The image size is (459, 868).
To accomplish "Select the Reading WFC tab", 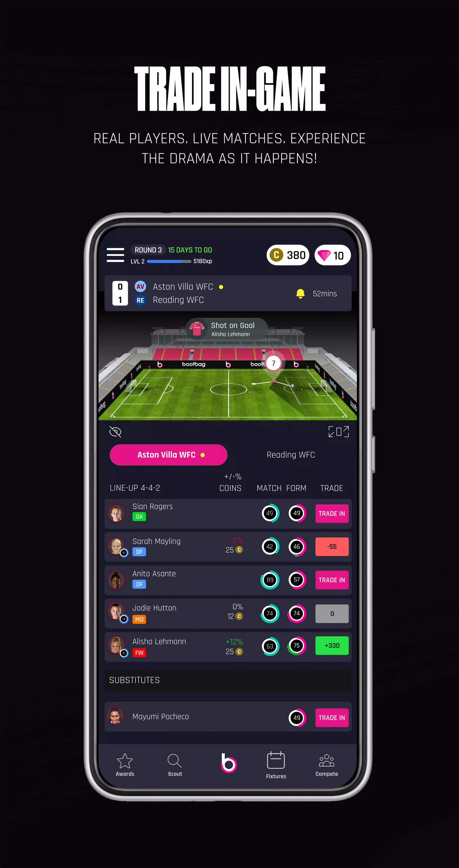I will coord(291,455).
